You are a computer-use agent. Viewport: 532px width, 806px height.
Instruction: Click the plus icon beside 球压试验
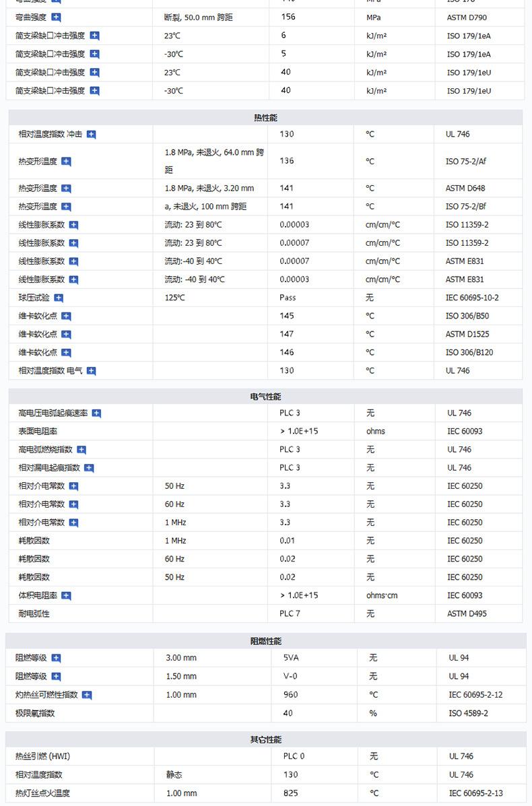pyautogui.click(x=59, y=298)
